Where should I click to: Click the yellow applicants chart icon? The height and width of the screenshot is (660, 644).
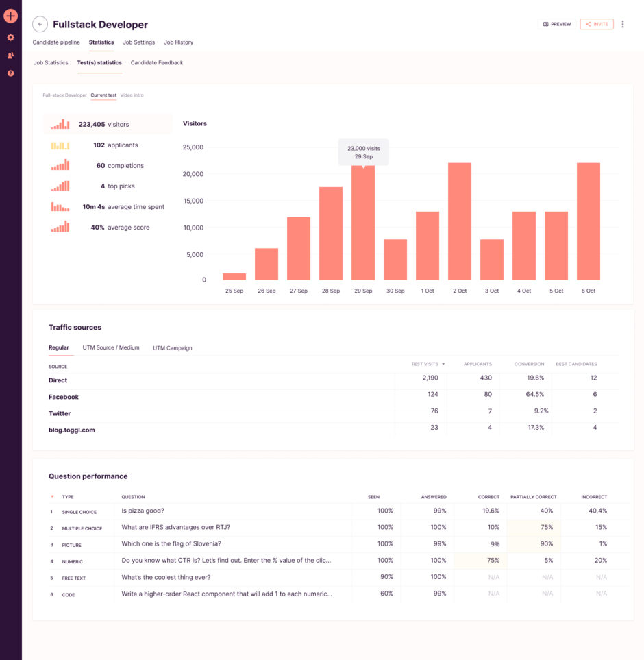[x=60, y=145]
